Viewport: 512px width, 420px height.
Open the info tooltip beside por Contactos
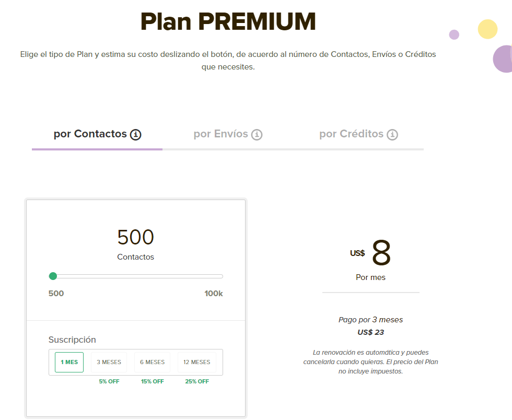(136, 134)
